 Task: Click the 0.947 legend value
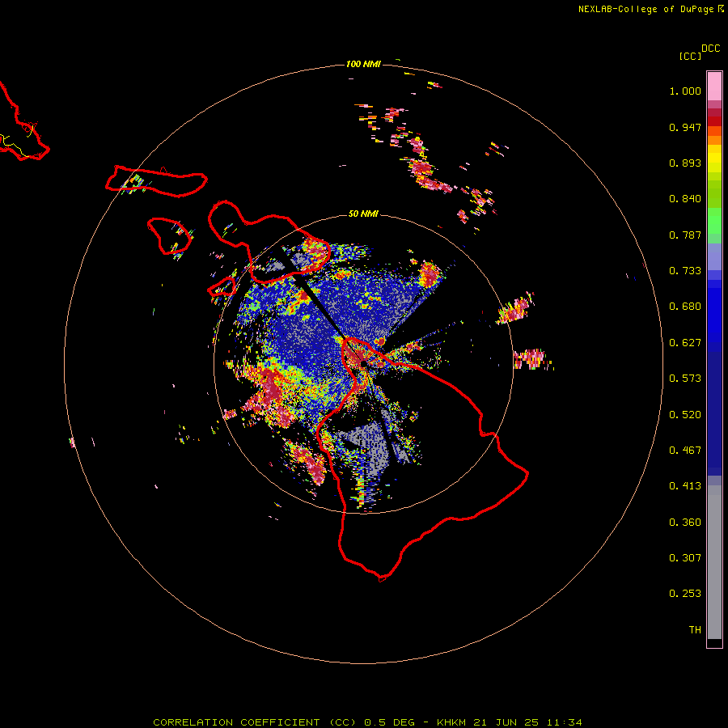[x=685, y=127]
